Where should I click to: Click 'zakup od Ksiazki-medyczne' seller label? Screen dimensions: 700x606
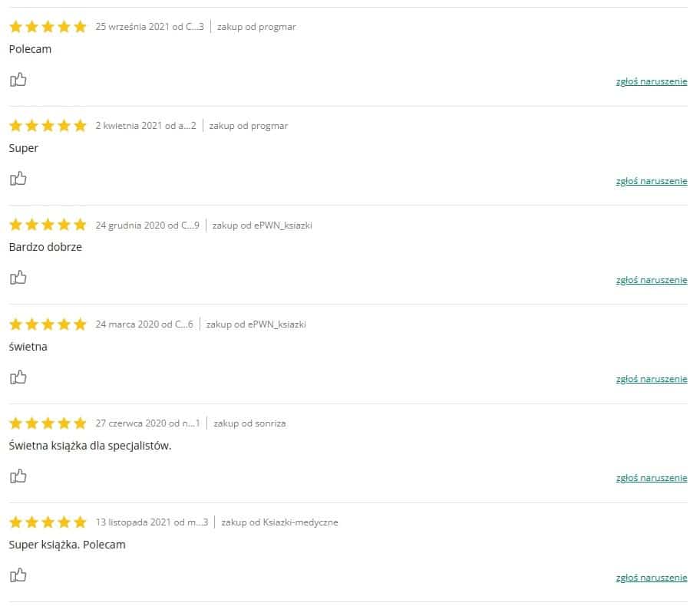[279, 522]
